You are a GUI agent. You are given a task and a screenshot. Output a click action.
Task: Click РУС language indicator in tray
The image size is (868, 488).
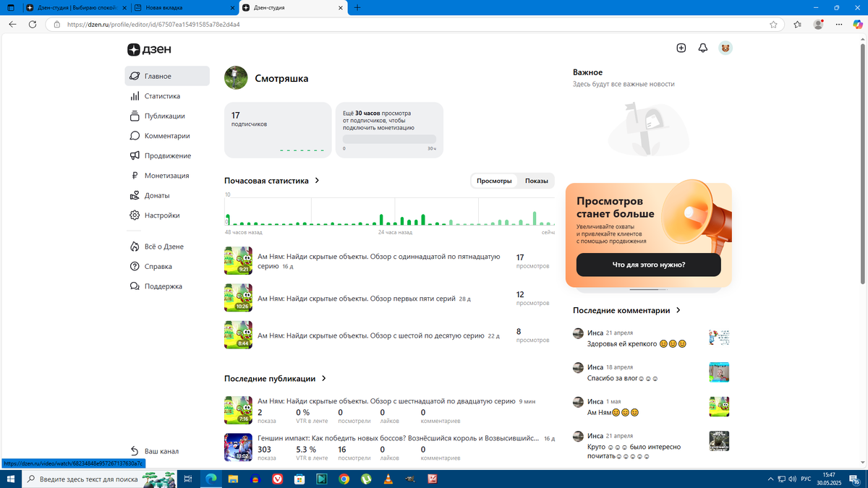pos(804,479)
